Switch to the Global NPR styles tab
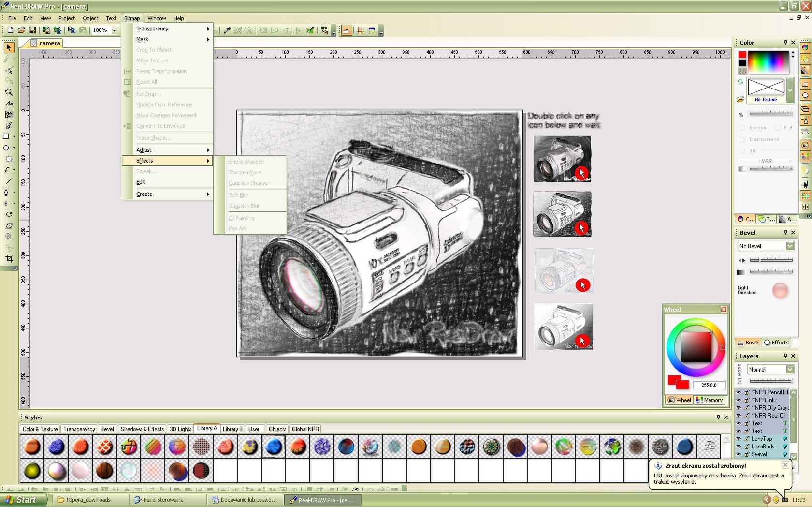Image resolution: width=812 pixels, height=507 pixels. 305,429
